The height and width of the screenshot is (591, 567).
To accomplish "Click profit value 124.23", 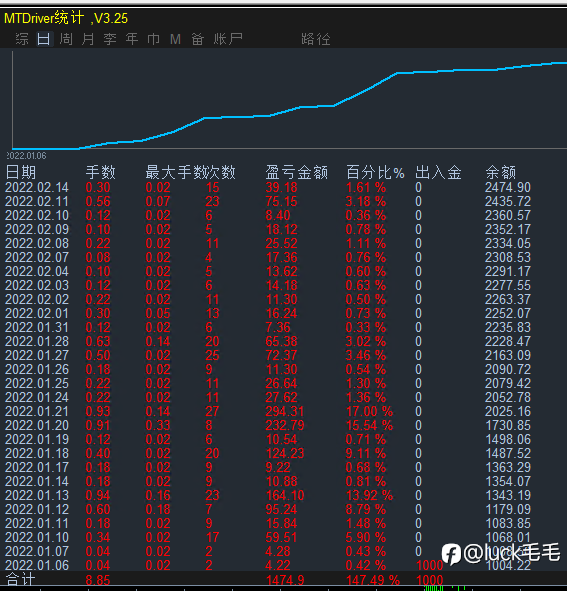I will pos(285,453).
